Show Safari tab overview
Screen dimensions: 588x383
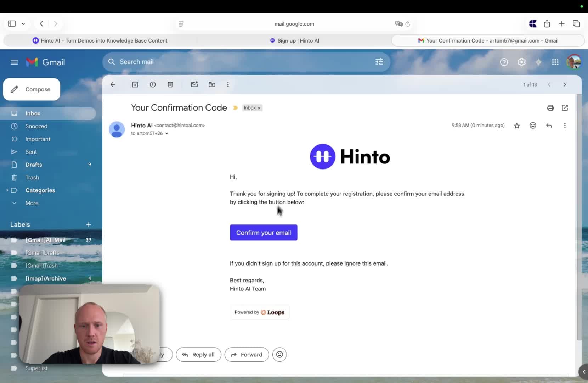pyautogui.click(x=576, y=23)
